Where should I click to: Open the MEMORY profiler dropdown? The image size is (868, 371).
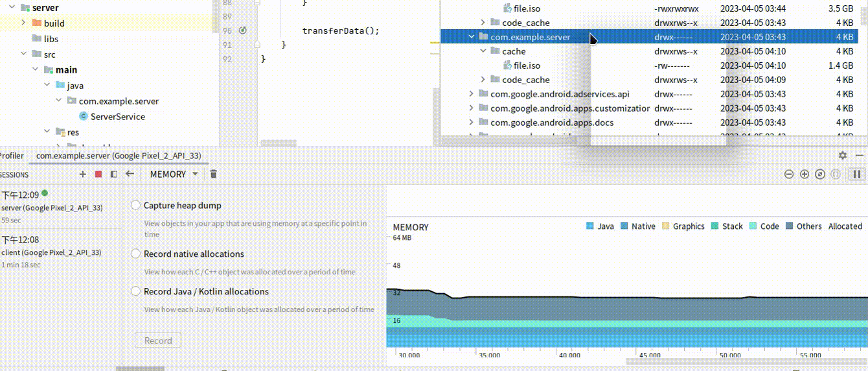point(174,174)
